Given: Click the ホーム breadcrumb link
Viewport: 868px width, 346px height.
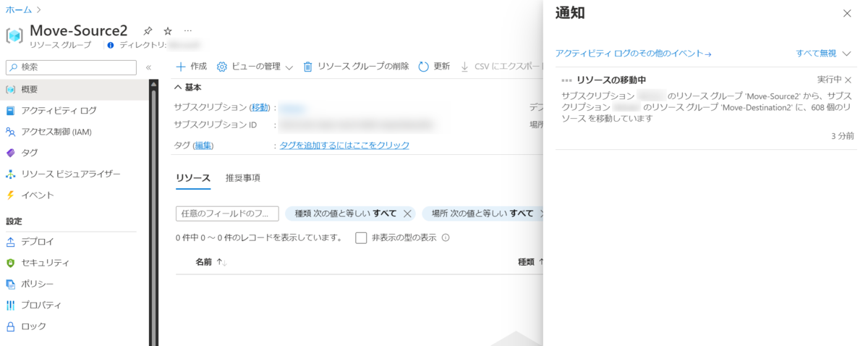Looking at the screenshot, I should 18,10.
